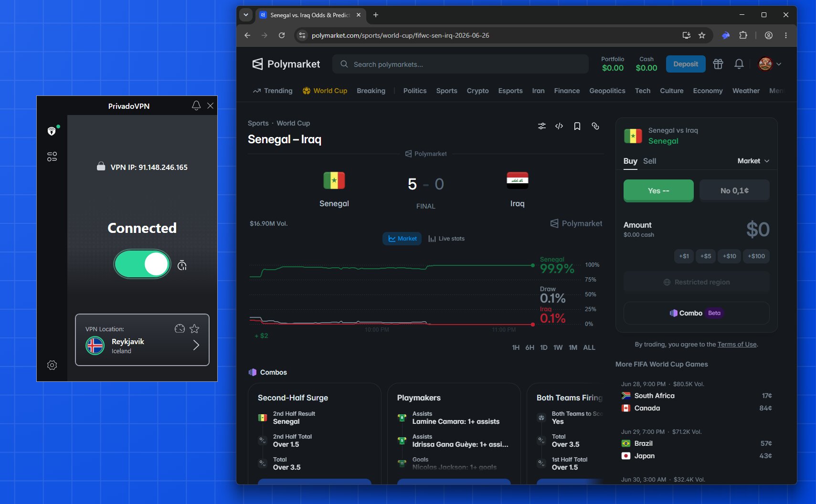Viewport: 816px width, 504px height.
Task: Click the Polymarket logo
Action: 286,64
